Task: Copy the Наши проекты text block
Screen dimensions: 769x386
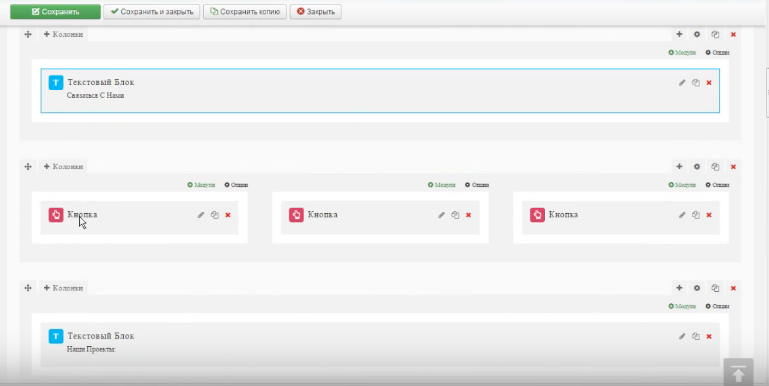Action: tap(695, 336)
